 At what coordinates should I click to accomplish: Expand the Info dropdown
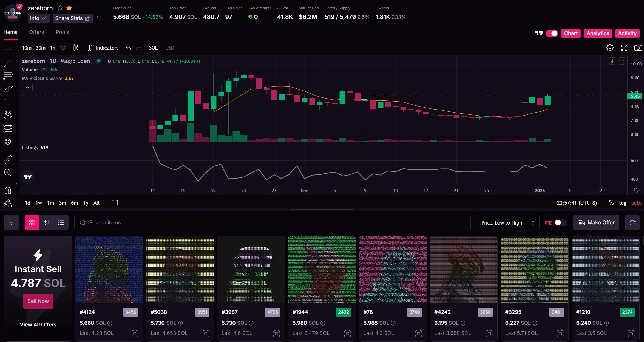[38, 18]
